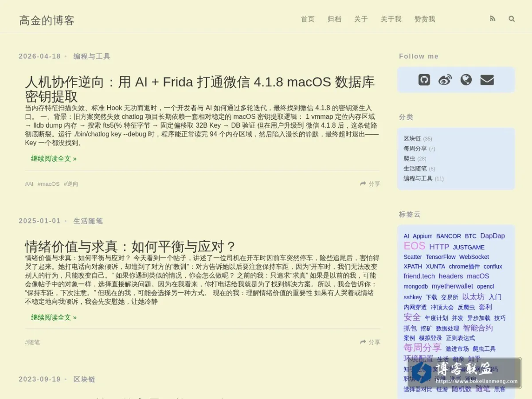Select 区块链 (35) in the categories list
Image resolution: width=532 pixels, height=399 pixels.
[x=412, y=139]
